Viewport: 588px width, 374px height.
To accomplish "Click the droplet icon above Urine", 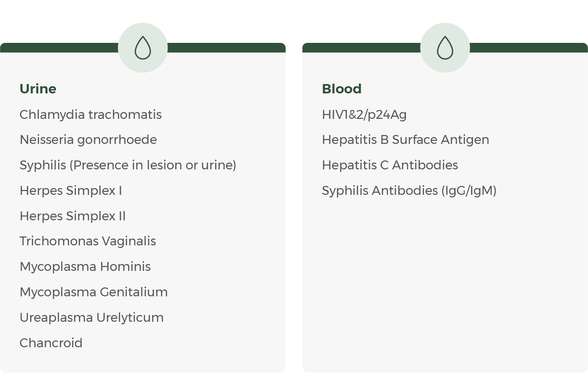I will (143, 48).
